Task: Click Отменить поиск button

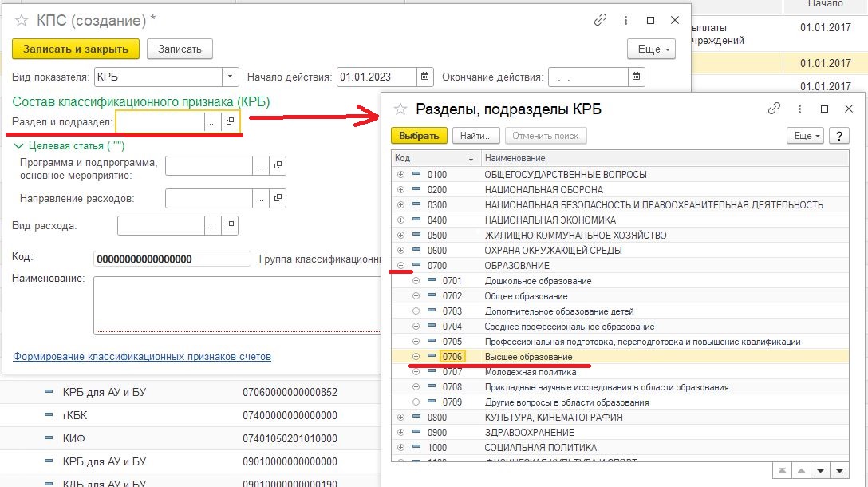Action: (x=545, y=135)
